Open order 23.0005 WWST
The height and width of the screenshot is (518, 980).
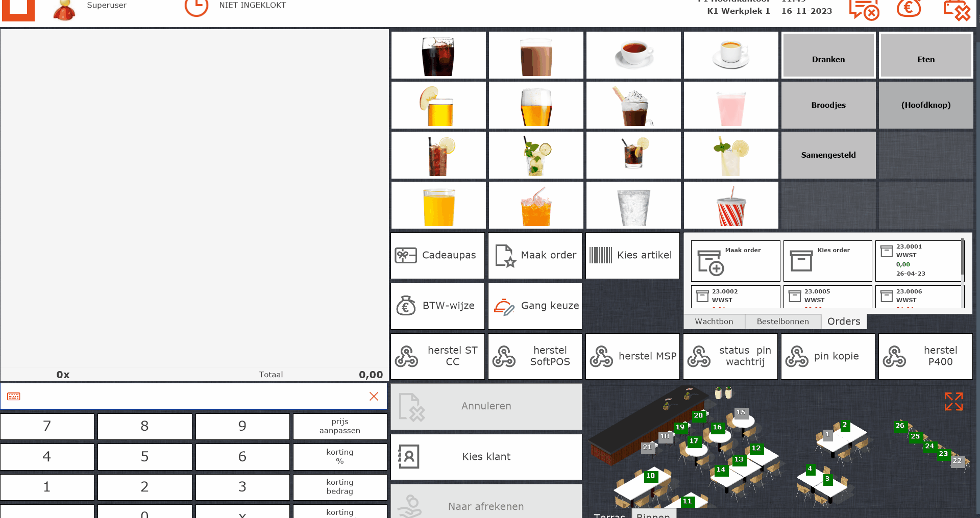point(827,297)
